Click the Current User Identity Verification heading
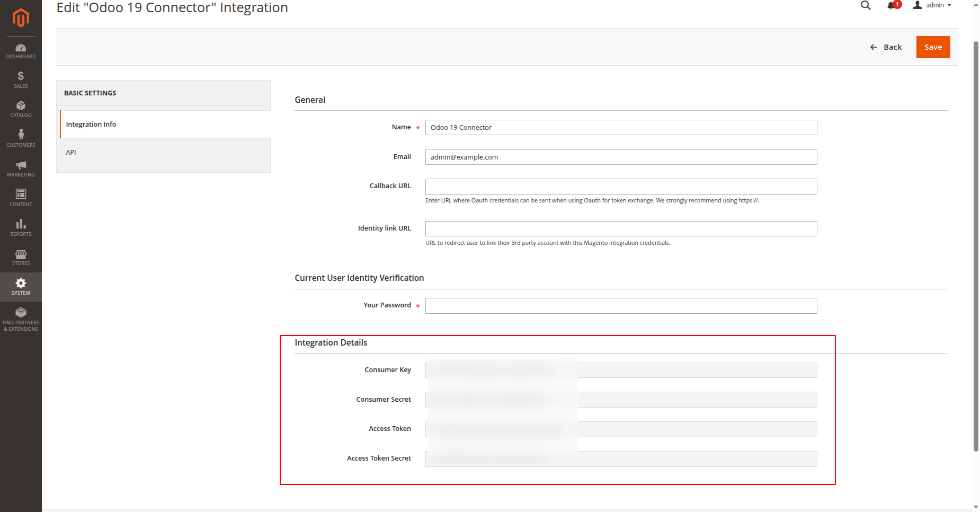The image size is (980, 512). pyautogui.click(x=359, y=278)
